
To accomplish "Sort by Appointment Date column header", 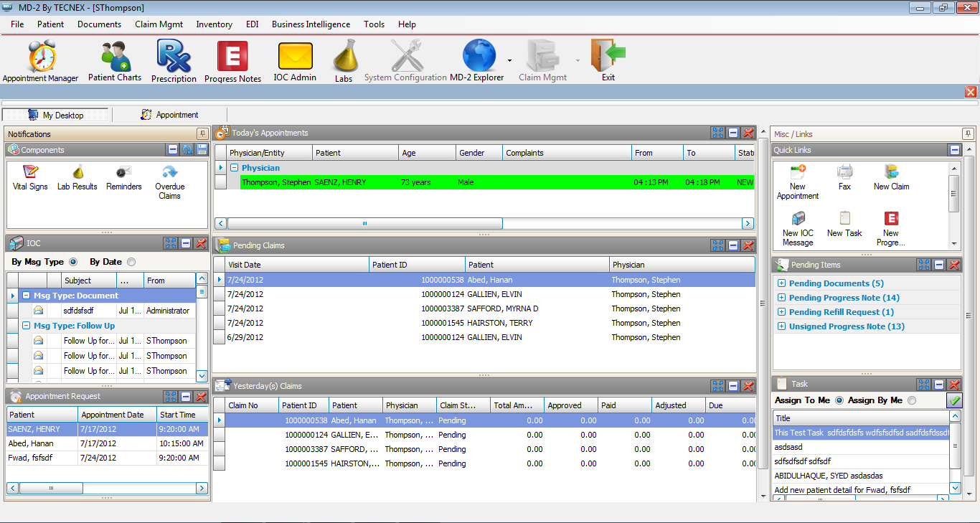I will point(117,415).
